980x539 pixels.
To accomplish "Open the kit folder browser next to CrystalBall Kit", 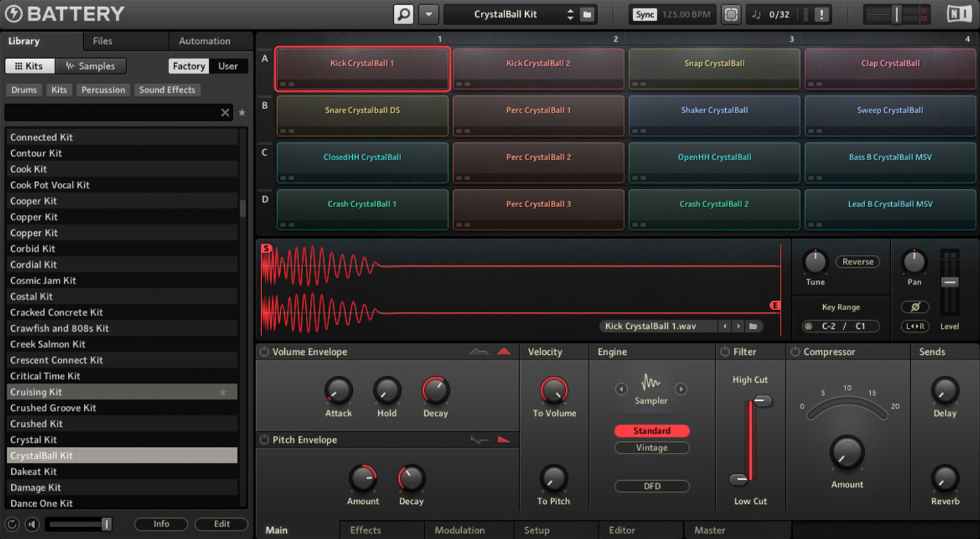I will click(x=587, y=14).
